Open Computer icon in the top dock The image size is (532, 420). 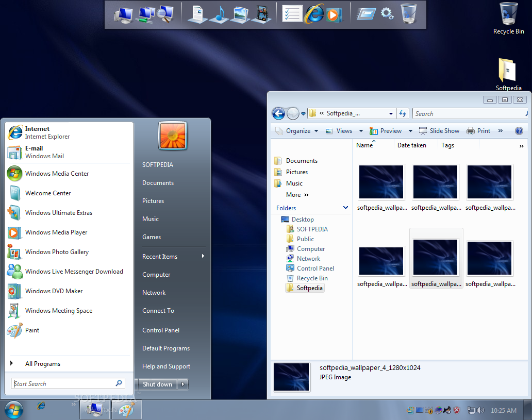(124, 15)
